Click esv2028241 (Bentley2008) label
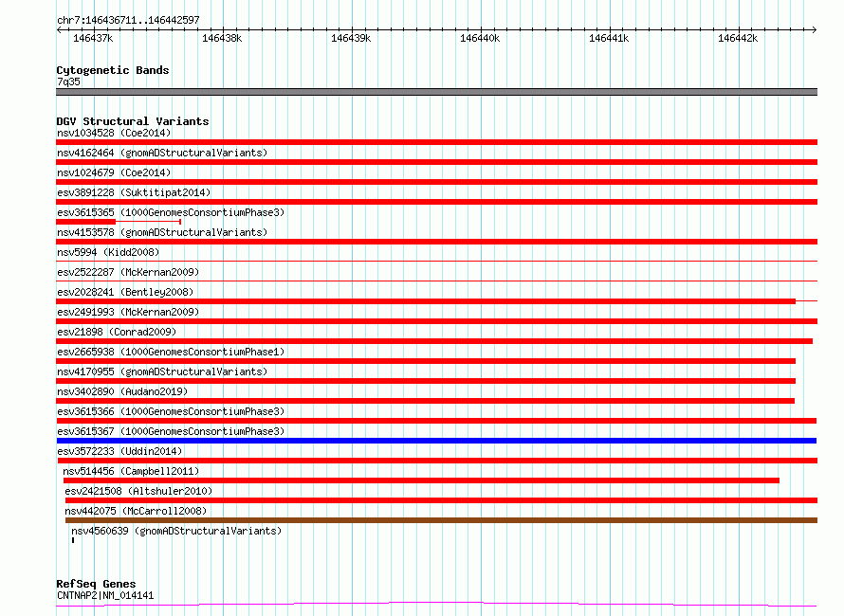The width and height of the screenshot is (844, 616). pos(125,292)
